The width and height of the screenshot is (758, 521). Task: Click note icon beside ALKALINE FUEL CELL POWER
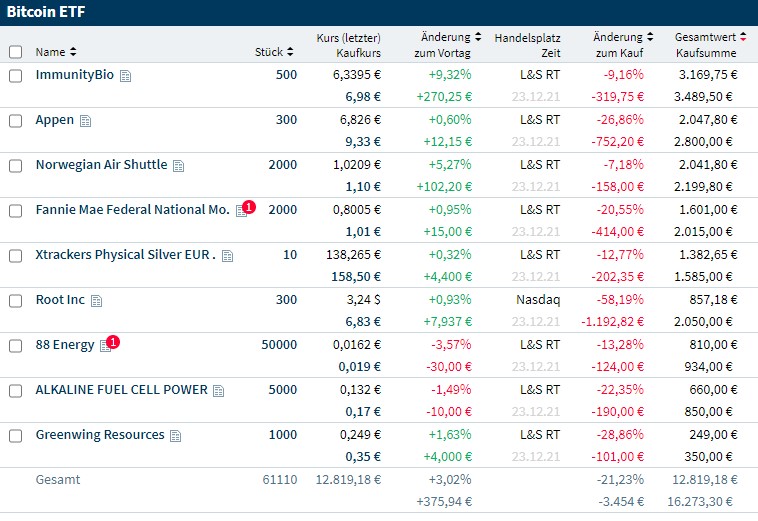coord(219,391)
